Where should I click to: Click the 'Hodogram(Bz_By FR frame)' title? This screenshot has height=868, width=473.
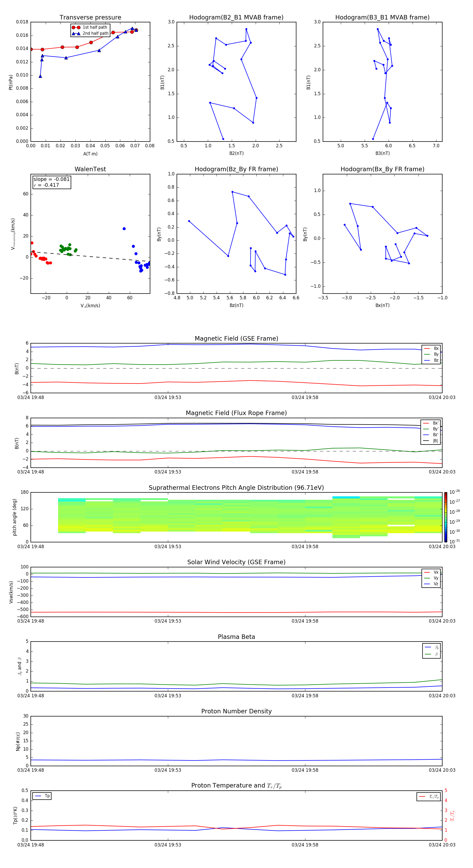(236, 169)
